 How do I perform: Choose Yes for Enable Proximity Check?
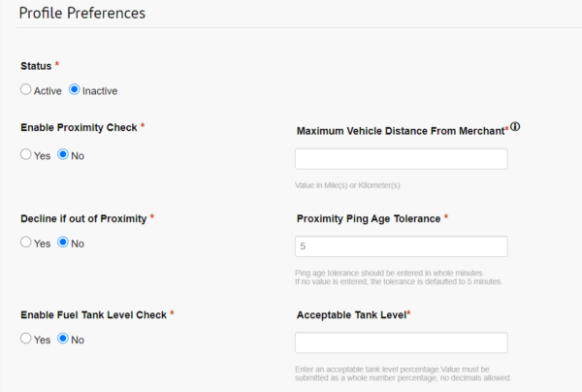tap(26, 154)
